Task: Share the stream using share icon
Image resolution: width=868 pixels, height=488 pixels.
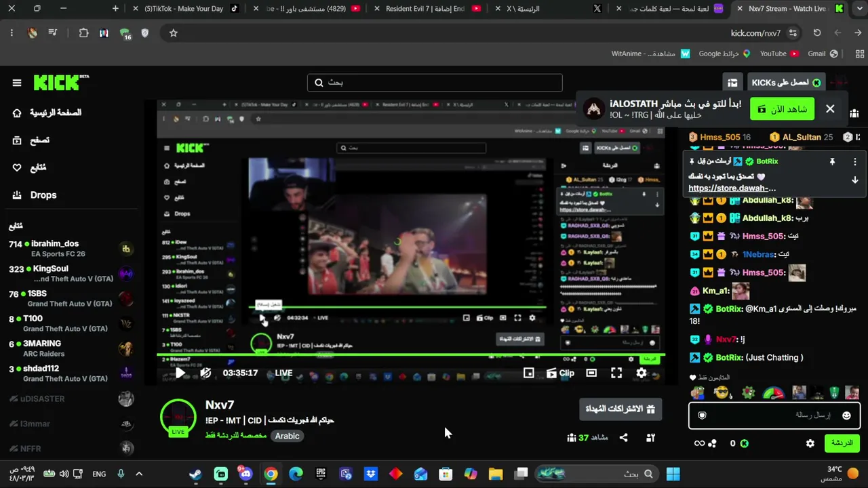Action: [623, 438]
